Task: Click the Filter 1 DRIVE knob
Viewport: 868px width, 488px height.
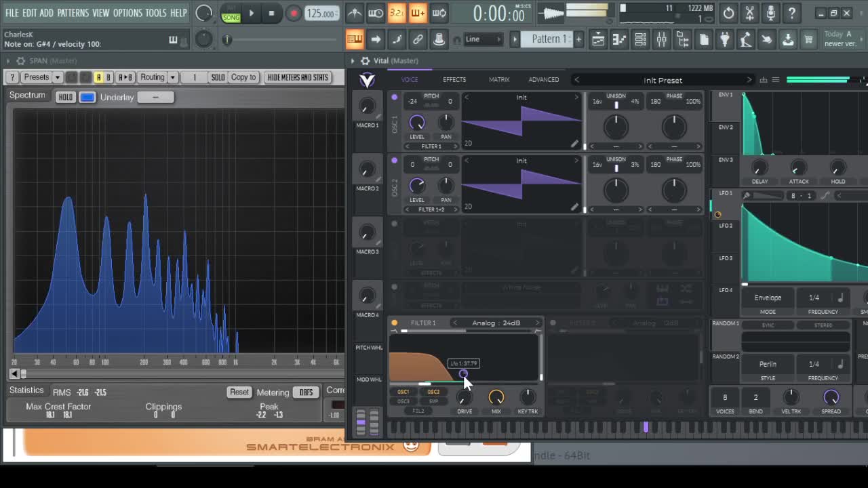Action: click(x=465, y=398)
